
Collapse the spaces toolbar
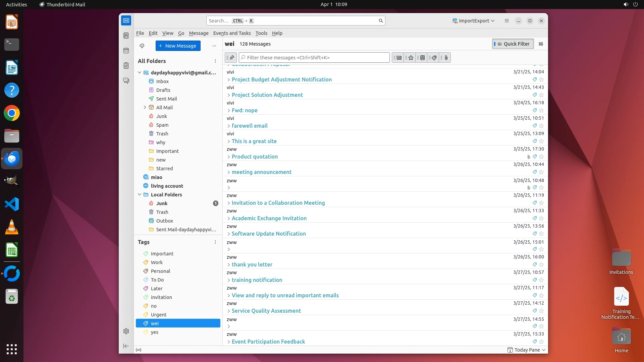[x=126, y=346]
